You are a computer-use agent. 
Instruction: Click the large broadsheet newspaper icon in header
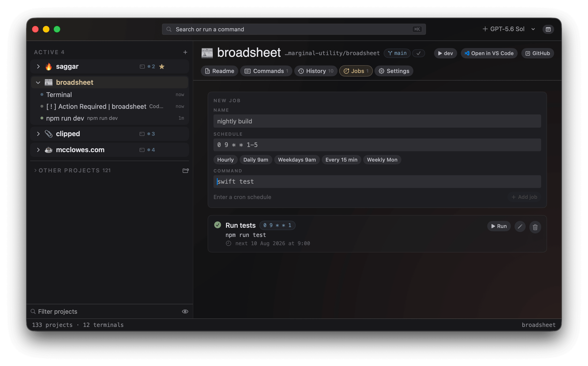(207, 53)
